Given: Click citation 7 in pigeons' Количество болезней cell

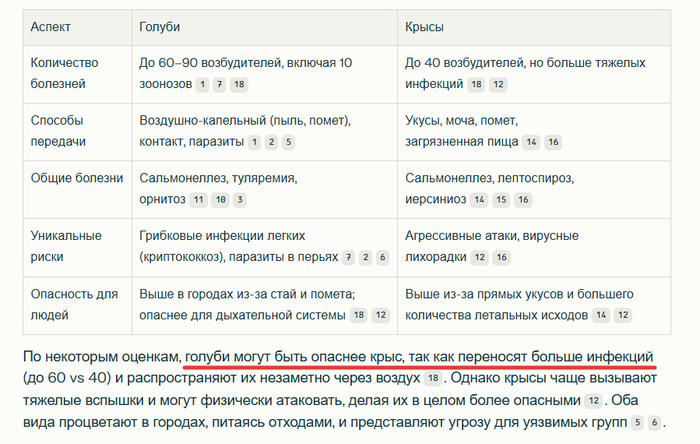Looking at the screenshot, I should click(x=220, y=84).
